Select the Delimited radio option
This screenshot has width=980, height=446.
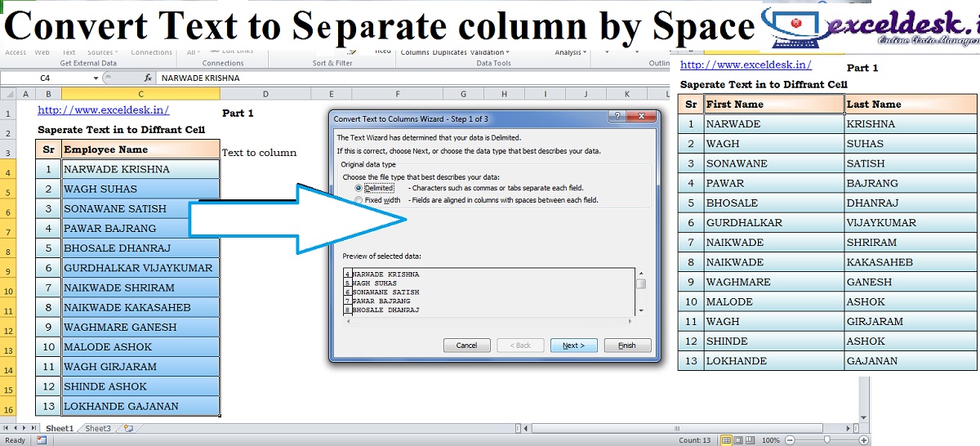[x=359, y=188]
